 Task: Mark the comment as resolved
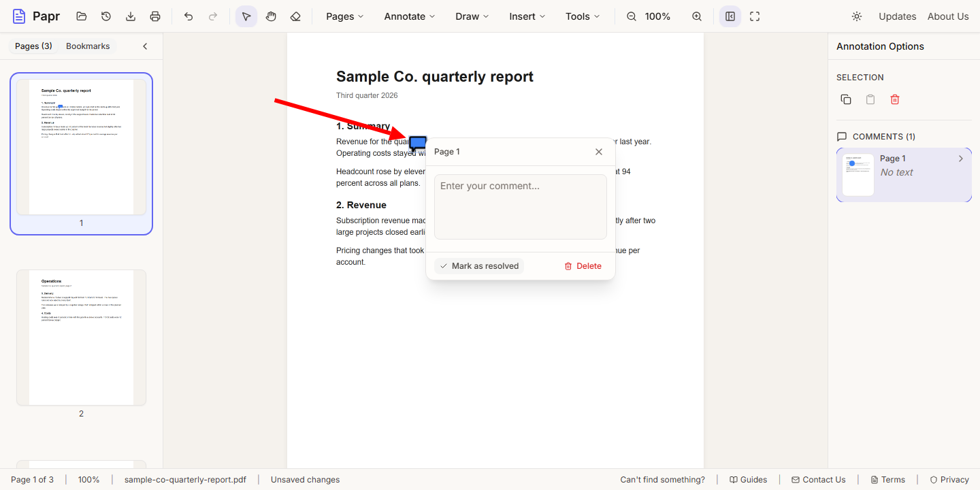[x=479, y=266]
